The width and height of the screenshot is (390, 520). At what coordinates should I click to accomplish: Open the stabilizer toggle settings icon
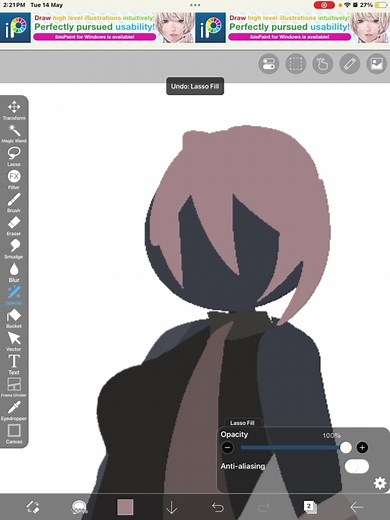pos(269,63)
